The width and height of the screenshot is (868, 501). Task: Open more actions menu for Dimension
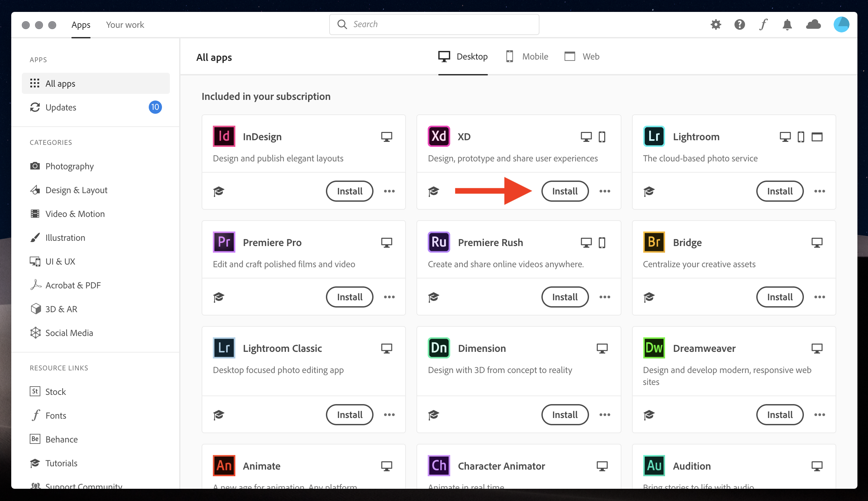pos(605,415)
